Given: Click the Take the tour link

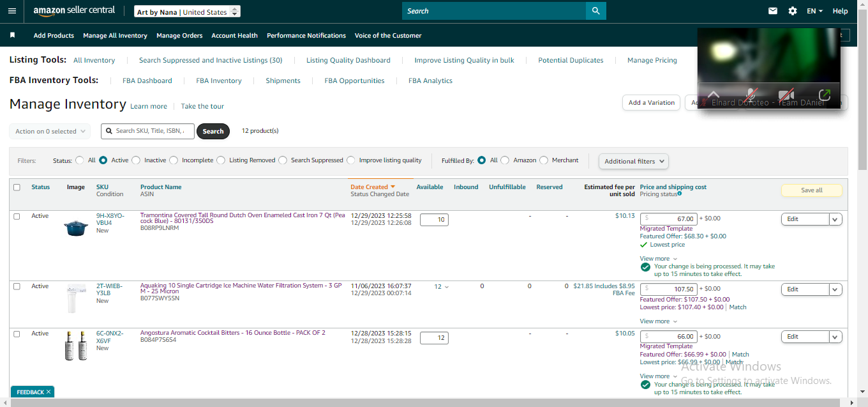Looking at the screenshot, I should 202,106.
